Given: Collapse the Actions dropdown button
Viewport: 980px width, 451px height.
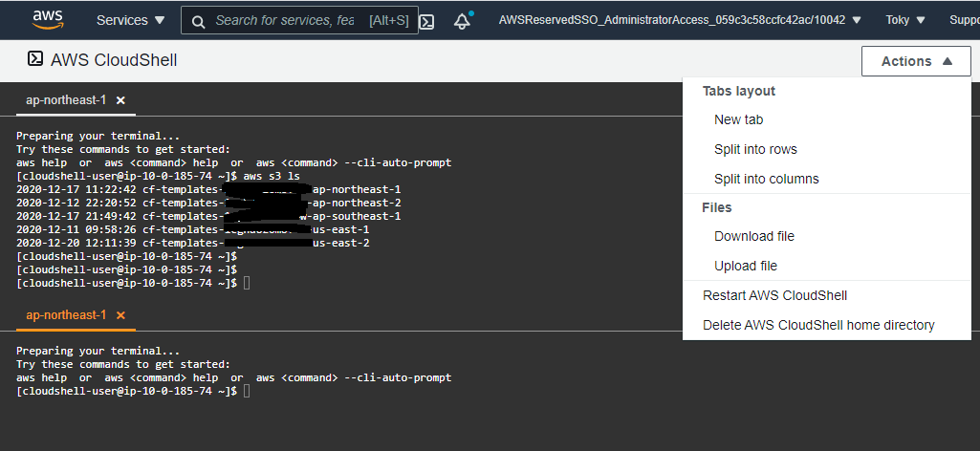Looking at the screenshot, I should pyautogui.click(x=916, y=61).
